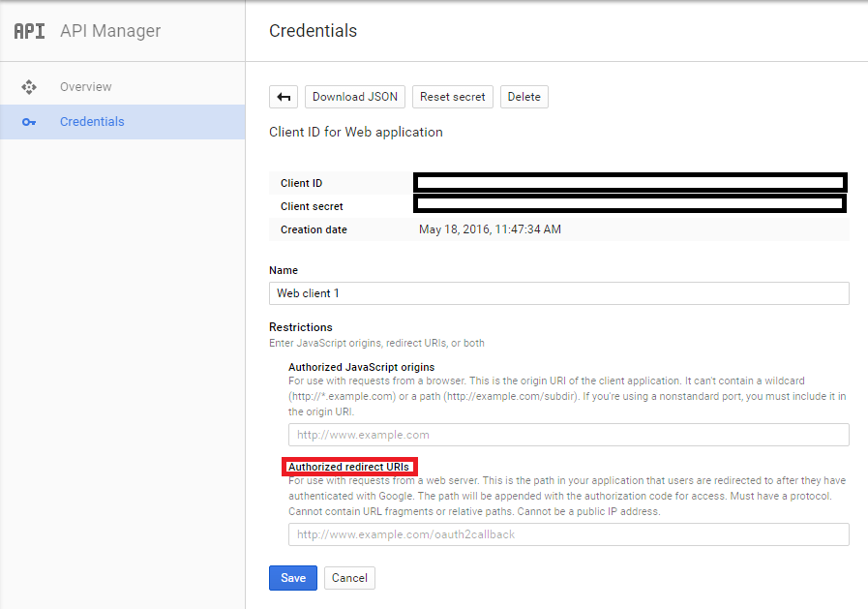Click the API logo icon
This screenshot has width=868, height=609.
point(29,31)
